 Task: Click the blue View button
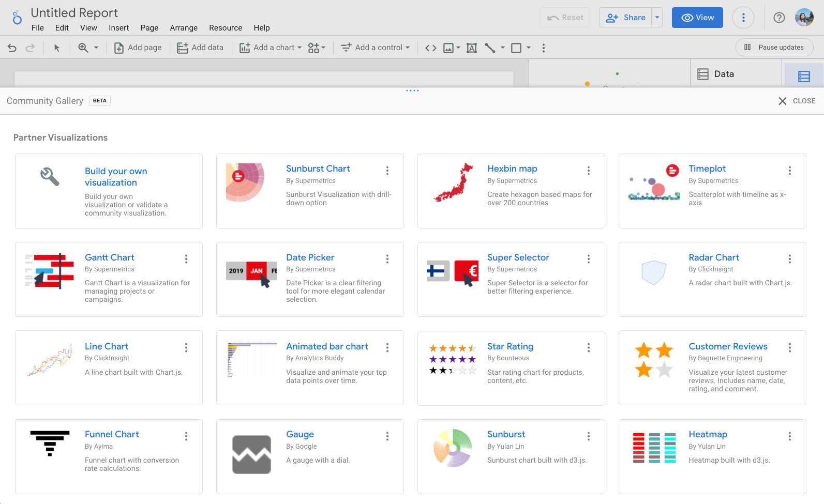coord(697,18)
